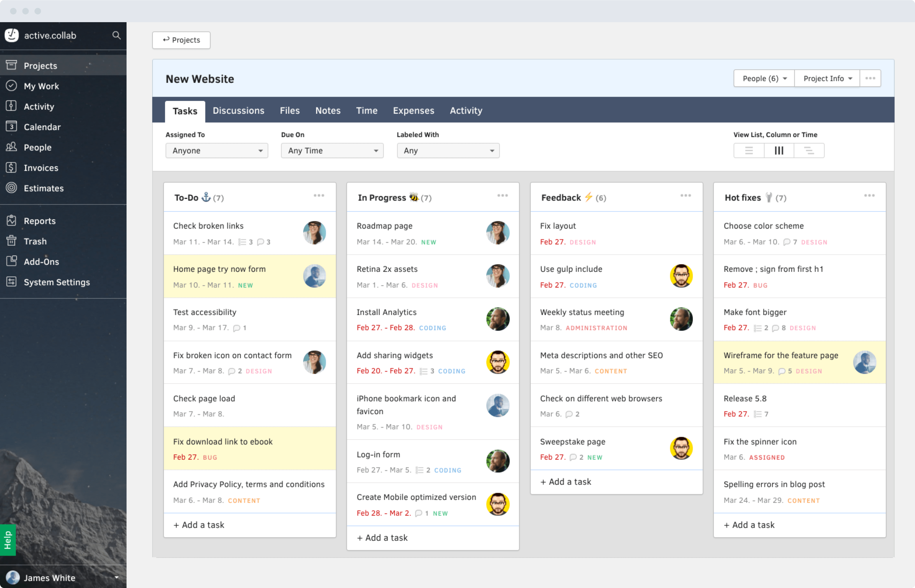Switch to List view
This screenshot has width=915, height=588.
tap(749, 150)
